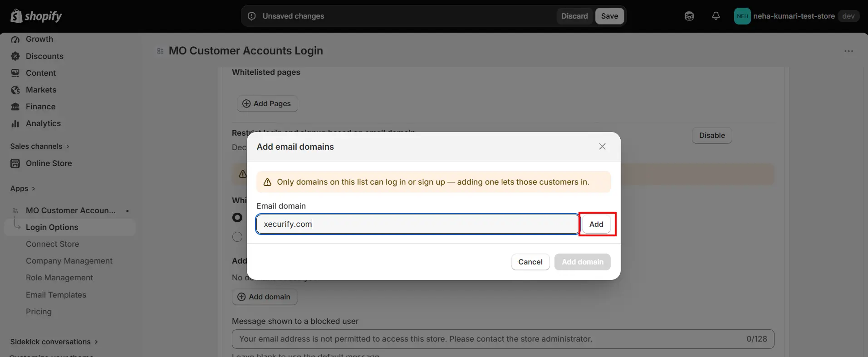This screenshot has width=868, height=357.
Task: Close the Add email domains dialog
Action: pos(602,147)
